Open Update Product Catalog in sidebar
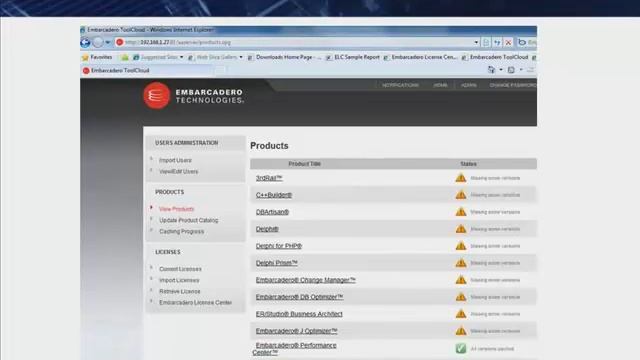The width and height of the screenshot is (640, 360). coord(189,220)
